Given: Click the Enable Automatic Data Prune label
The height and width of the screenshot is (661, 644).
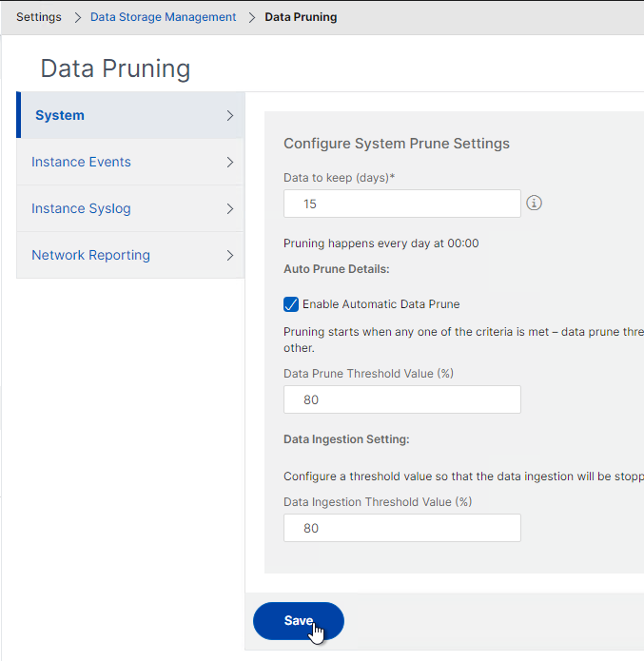Looking at the screenshot, I should coord(381,304).
